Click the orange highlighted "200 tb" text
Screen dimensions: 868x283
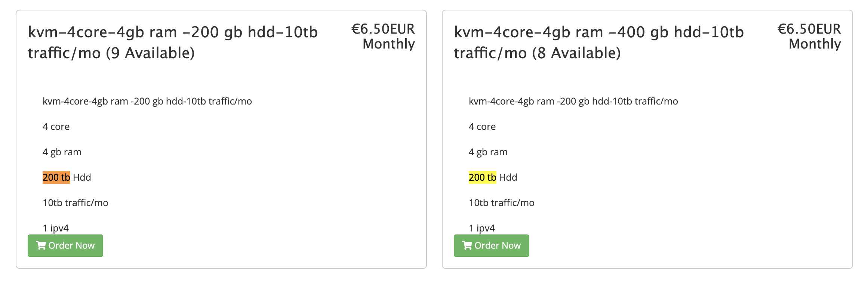56,177
